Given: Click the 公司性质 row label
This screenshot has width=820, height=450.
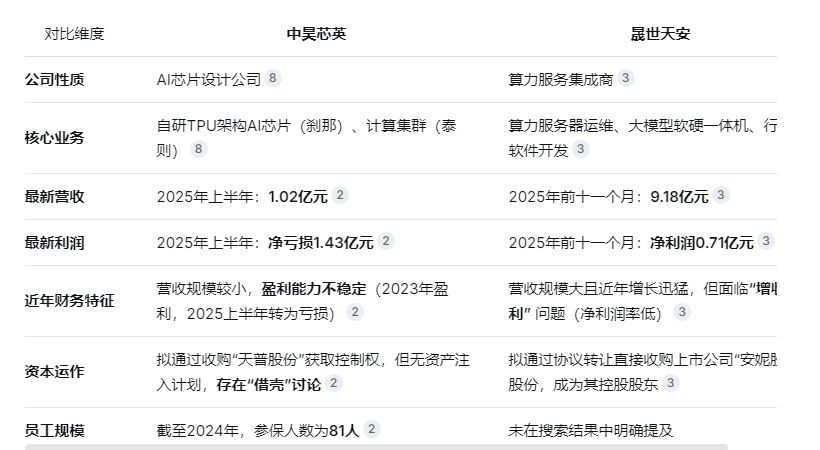Looking at the screenshot, I should click(54, 80).
